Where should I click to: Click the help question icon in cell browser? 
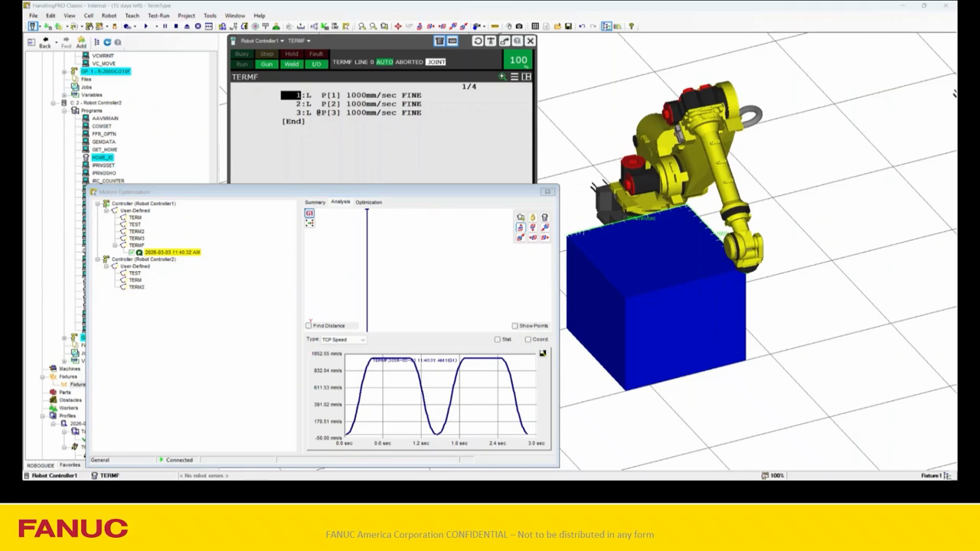[117, 42]
